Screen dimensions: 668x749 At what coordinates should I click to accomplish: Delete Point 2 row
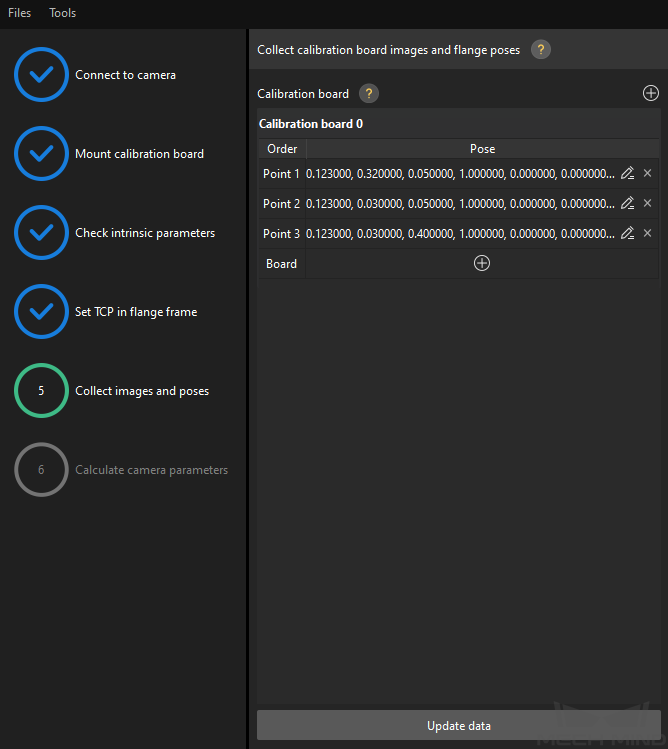click(x=647, y=203)
